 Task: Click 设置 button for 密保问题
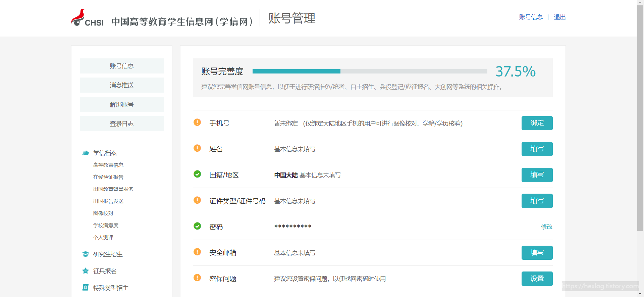click(x=537, y=279)
